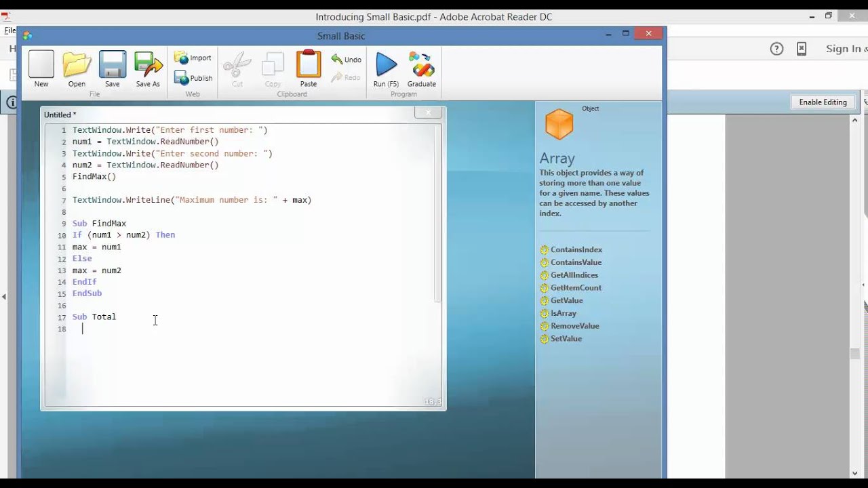The width and height of the screenshot is (868, 488).
Task: Click the 'Maximum number is' WriteLine line
Action: point(192,200)
